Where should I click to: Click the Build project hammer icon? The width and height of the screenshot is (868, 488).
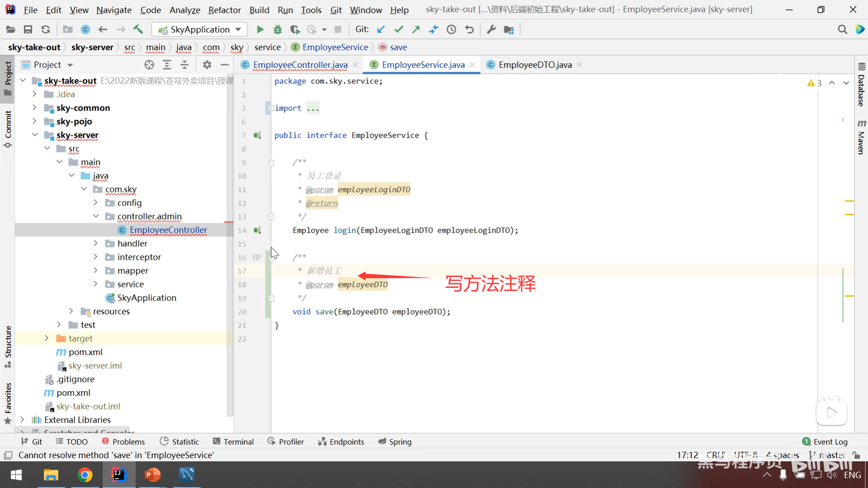pyautogui.click(x=138, y=29)
